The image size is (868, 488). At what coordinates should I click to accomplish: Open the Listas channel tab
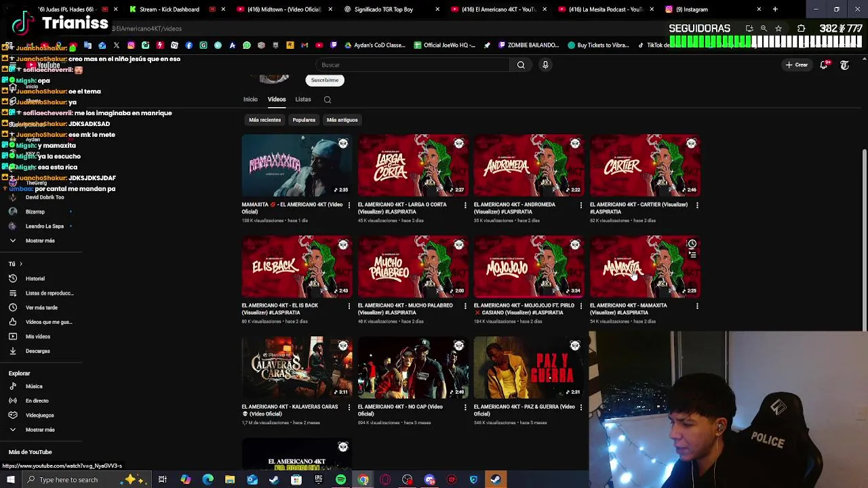click(303, 100)
